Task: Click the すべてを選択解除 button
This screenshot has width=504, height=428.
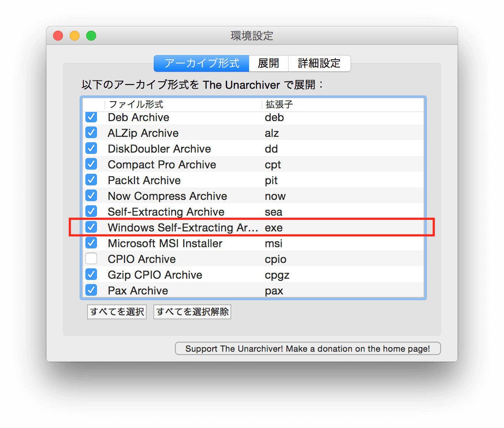Action: pos(192,312)
